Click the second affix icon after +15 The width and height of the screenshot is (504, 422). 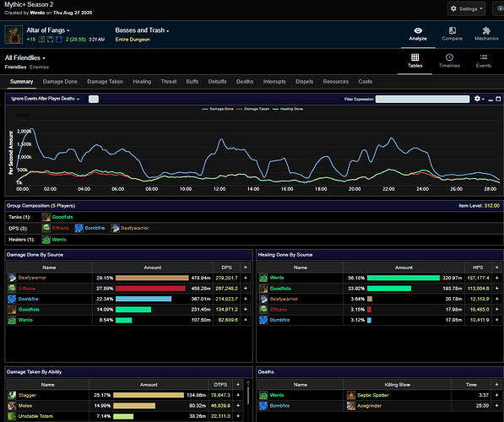click(51, 40)
